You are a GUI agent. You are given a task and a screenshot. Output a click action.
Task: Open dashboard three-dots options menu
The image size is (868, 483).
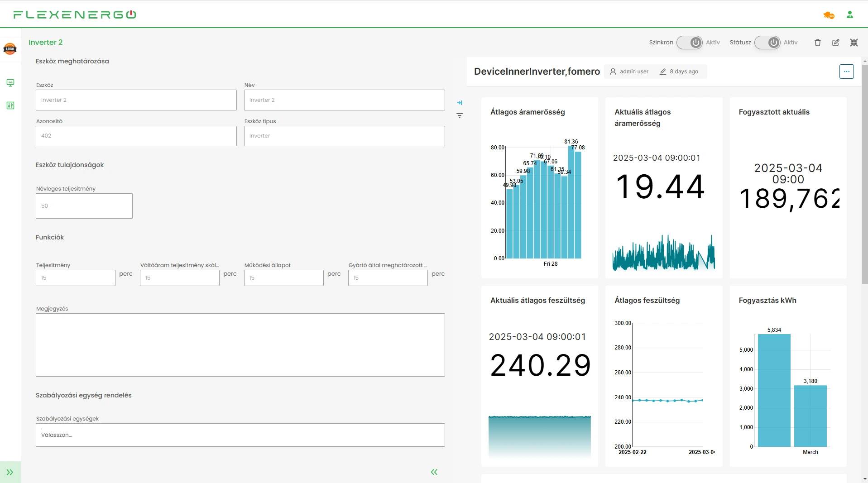846,72
